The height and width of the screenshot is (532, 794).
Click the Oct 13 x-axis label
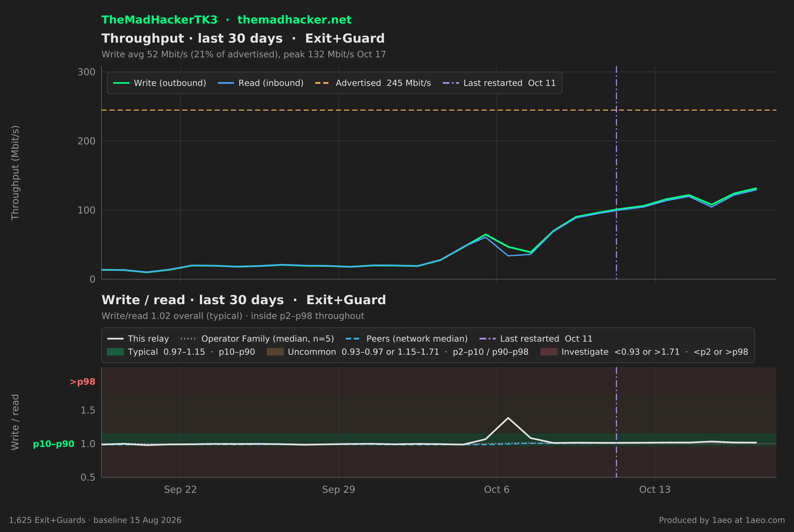click(655, 490)
